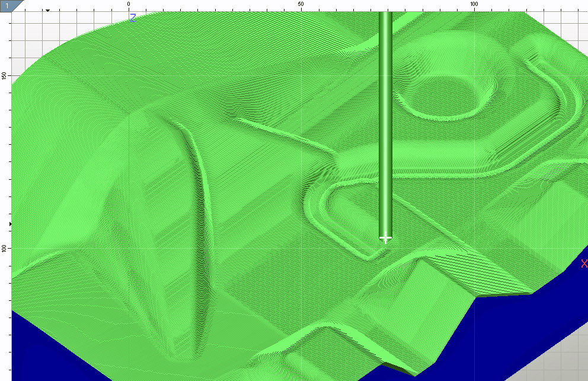The width and height of the screenshot is (588, 381).
Task: Click the 150 mark on the left ruler
Action: 4,76
